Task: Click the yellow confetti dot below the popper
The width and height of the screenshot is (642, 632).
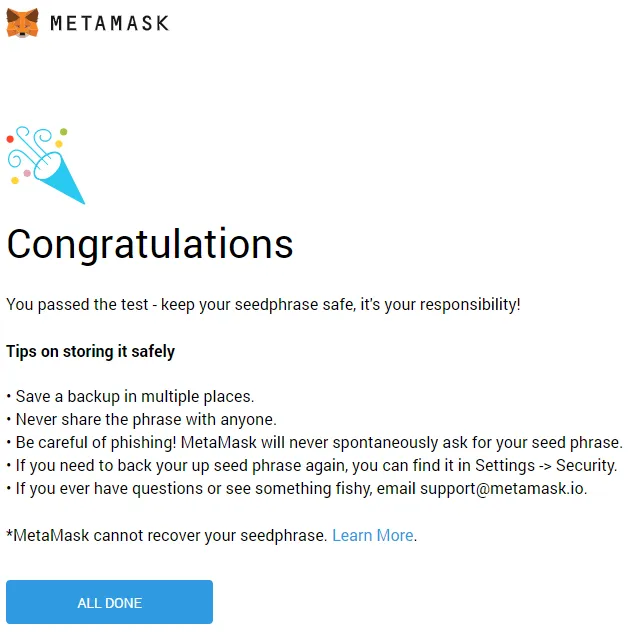Action: tap(15, 181)
